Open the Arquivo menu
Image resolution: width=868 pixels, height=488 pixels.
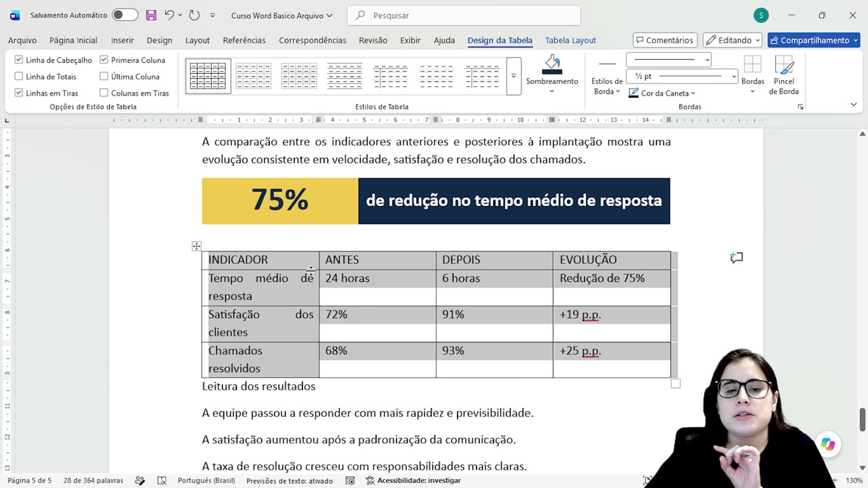pos(22,40)
